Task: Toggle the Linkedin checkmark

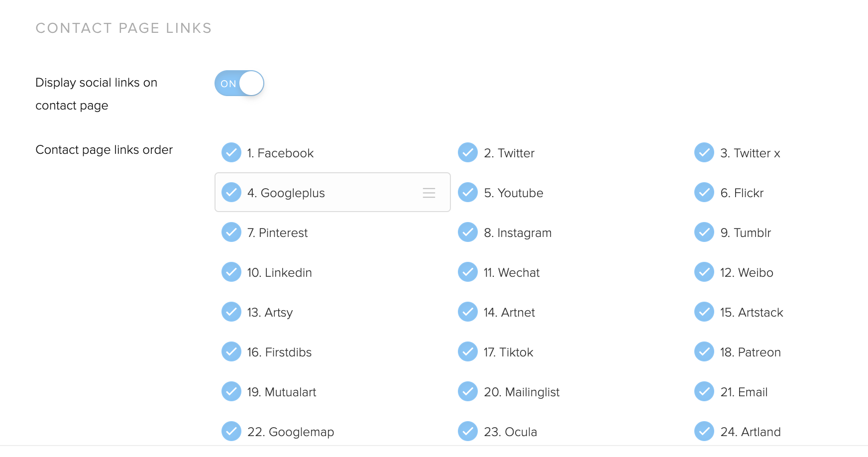Action: 231,272
